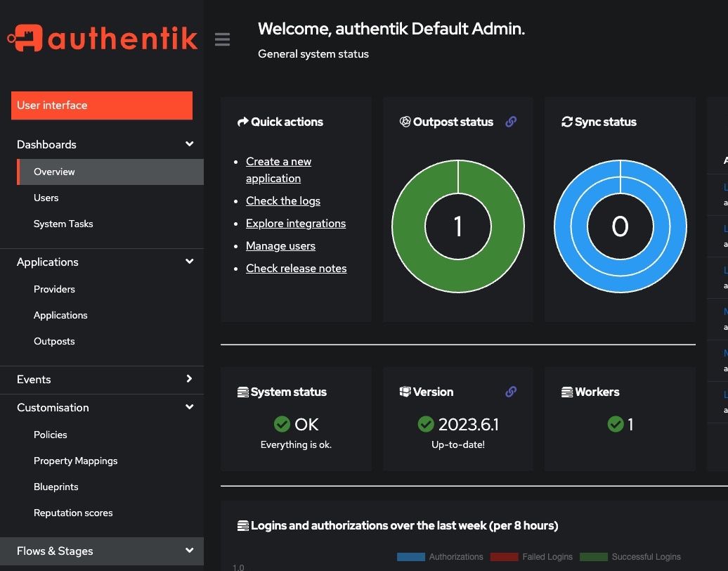728x571 pixels.
Task: Click the Up-to-date! text
Action: pyautogui.click(x=458, y=444)
